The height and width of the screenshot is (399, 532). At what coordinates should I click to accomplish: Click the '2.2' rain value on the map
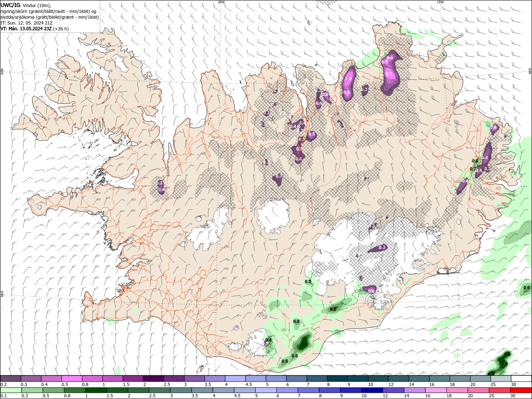click(x=505, y=364)
